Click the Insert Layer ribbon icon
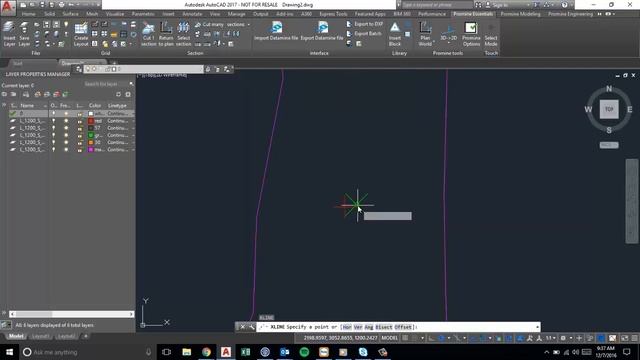The width and height of the screenshot is (640, 360). [9, 33]
